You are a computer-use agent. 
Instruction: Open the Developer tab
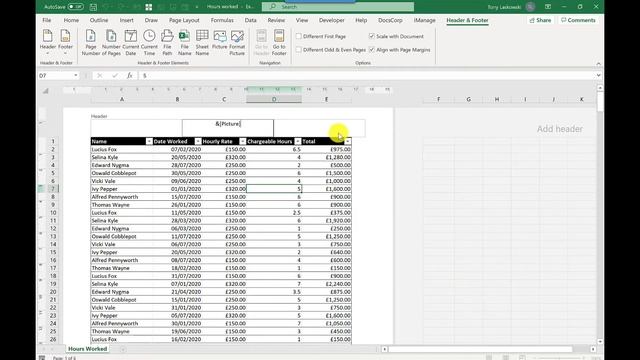pyautogui.click(x=331, y=20)
